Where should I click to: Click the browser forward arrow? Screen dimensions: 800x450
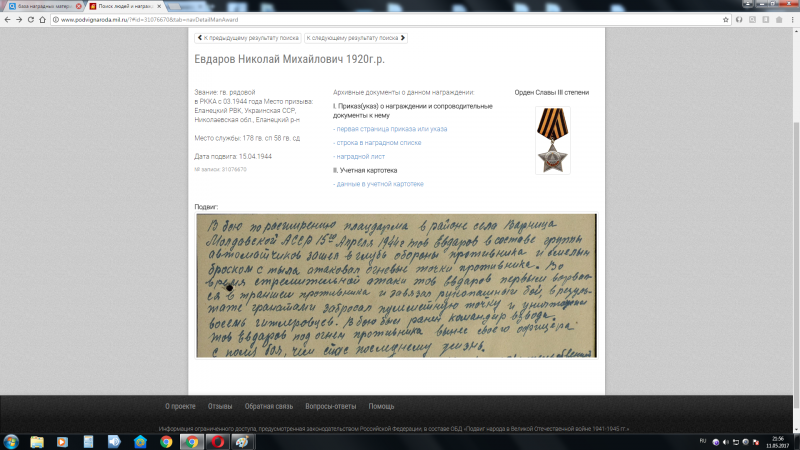pos(19,19)
